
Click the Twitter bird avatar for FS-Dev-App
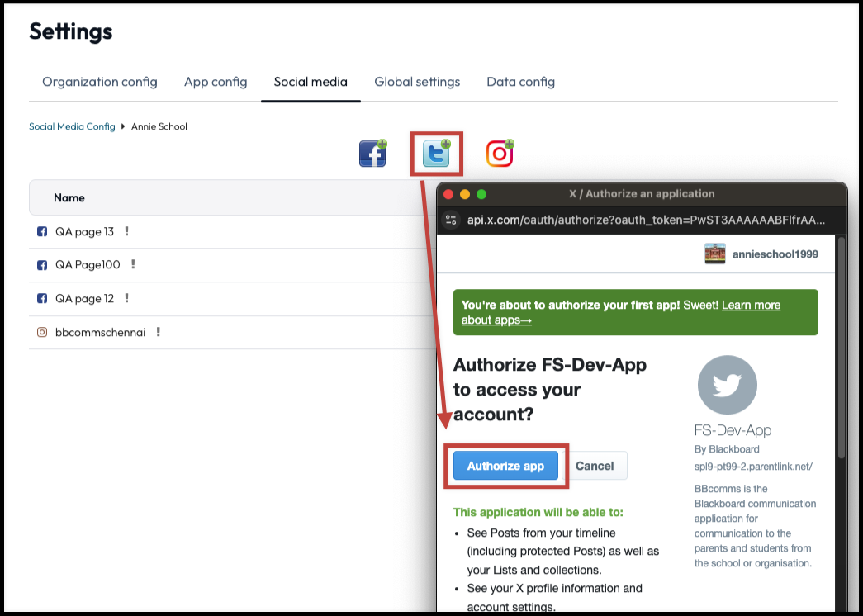(x=727, y=385)
